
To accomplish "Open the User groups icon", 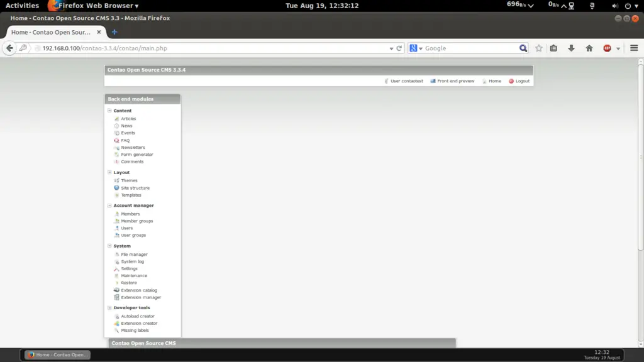I will point(116,236).
